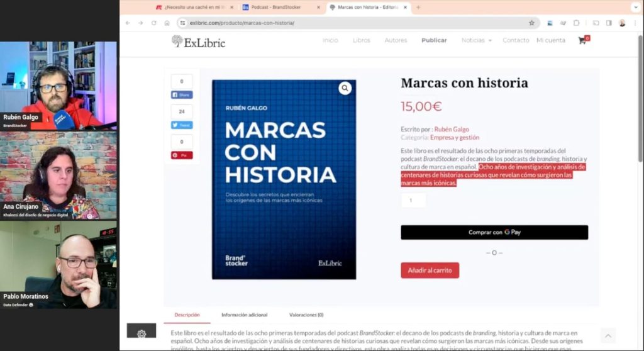
Task: Close the 'Marcas con historia' tab
Action: tap(406, 7)
